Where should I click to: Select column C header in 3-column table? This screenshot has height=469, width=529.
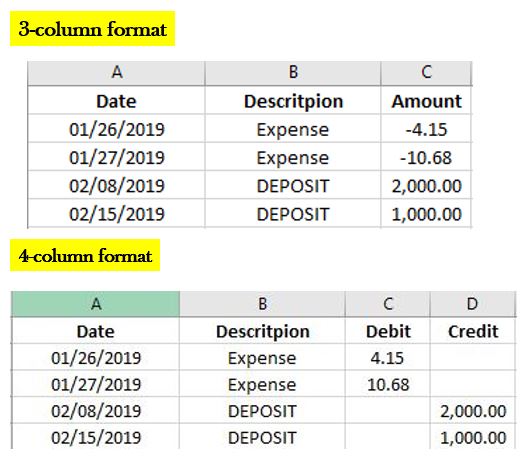(x=426, y=73)
